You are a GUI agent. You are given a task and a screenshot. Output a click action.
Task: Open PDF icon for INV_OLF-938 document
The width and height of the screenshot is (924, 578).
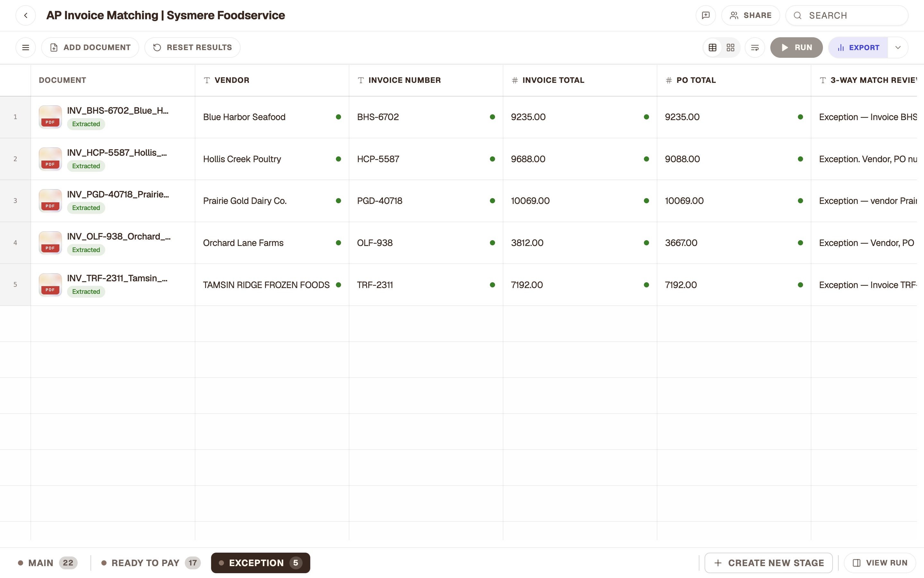point(50,243)
